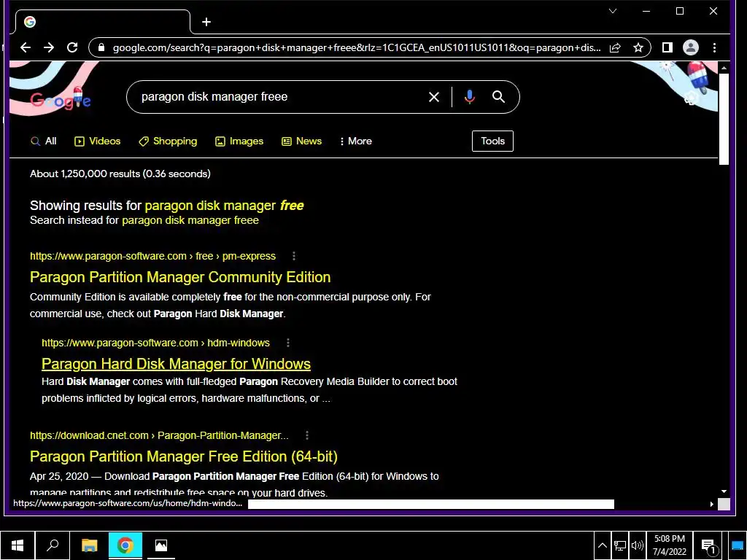Image resolution: width=747 pixels, height=560 pixels.
Task: Open the search Tools button
Action: (x=492, y=141)
